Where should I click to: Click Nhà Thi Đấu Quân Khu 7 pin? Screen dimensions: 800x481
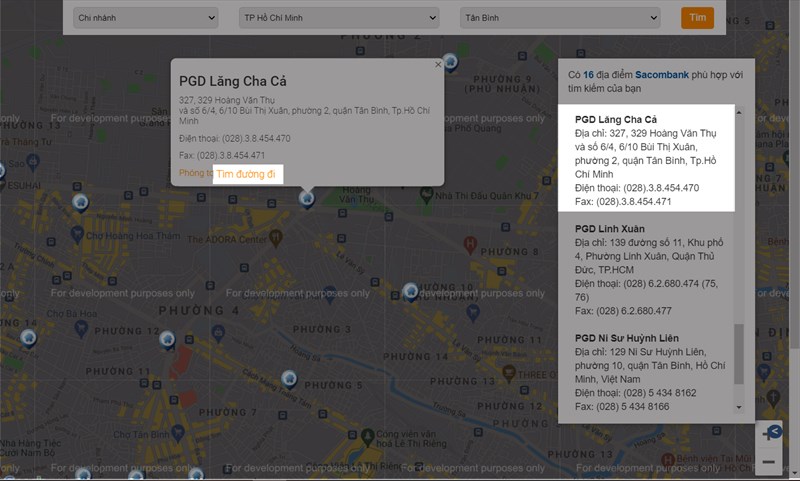tap(426, 194)
